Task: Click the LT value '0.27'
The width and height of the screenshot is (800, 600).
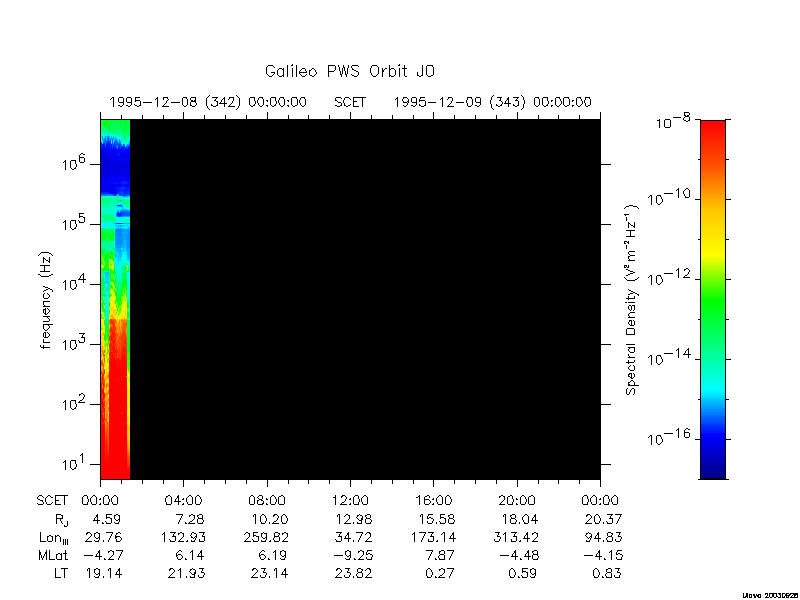Action: pos(440,573)
